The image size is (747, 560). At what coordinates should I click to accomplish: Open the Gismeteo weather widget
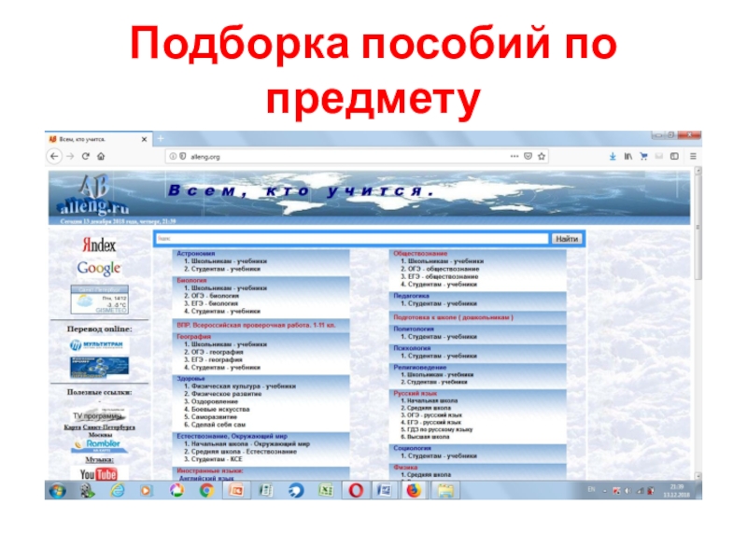coord(99,300)
